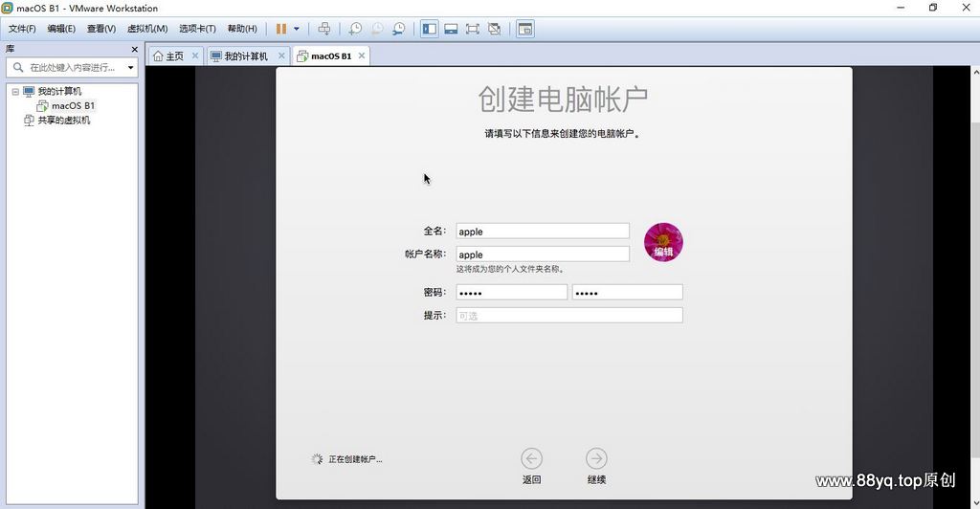Open the library search filter dropdown
The height and width of the screenshot is (509, 980).
pyautogui.click(x=130, y=67)
